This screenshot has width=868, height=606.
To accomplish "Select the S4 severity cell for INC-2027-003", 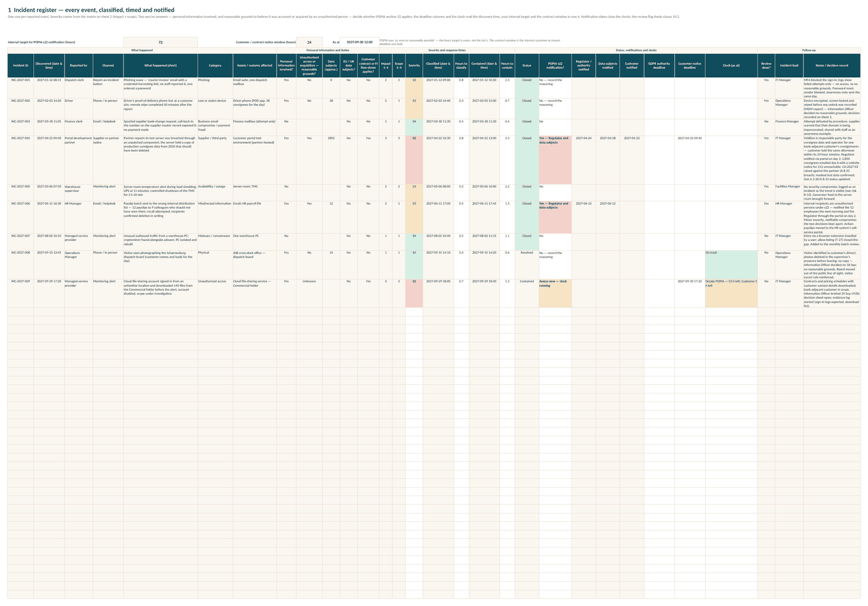I will 414,127.
